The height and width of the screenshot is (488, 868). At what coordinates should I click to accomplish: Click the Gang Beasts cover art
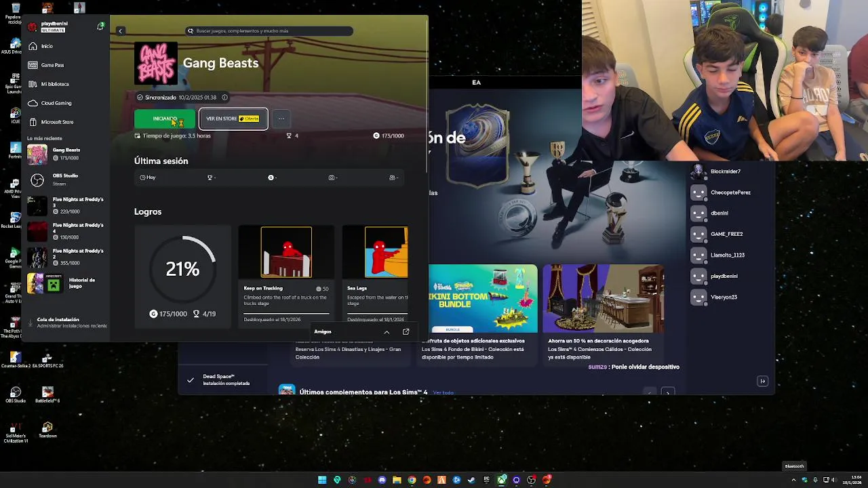(x=155, y=63)
